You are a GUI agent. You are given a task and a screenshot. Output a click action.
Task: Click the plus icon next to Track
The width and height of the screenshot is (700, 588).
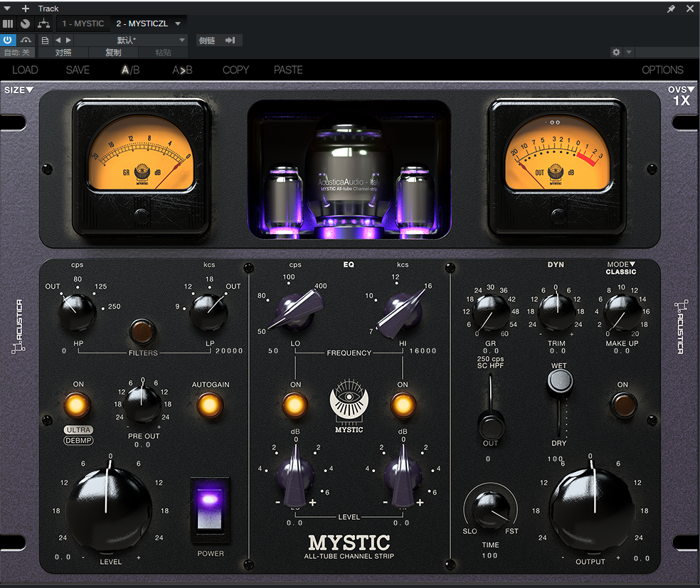coord(26,9)
